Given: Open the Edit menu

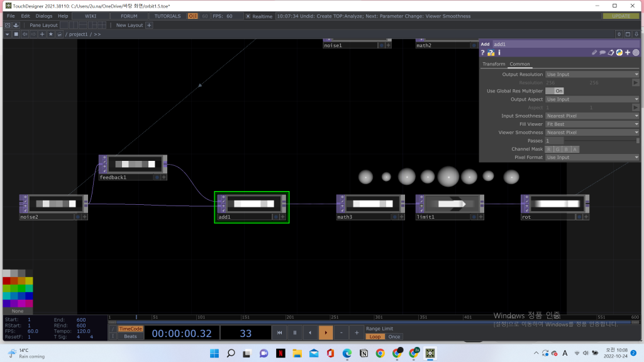Looking at the screenshot, I should pyautogui.click(x=25, y=16).
